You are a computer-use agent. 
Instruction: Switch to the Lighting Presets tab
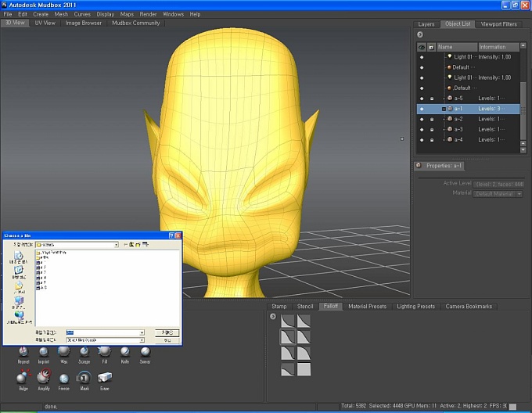coord(415,306)
